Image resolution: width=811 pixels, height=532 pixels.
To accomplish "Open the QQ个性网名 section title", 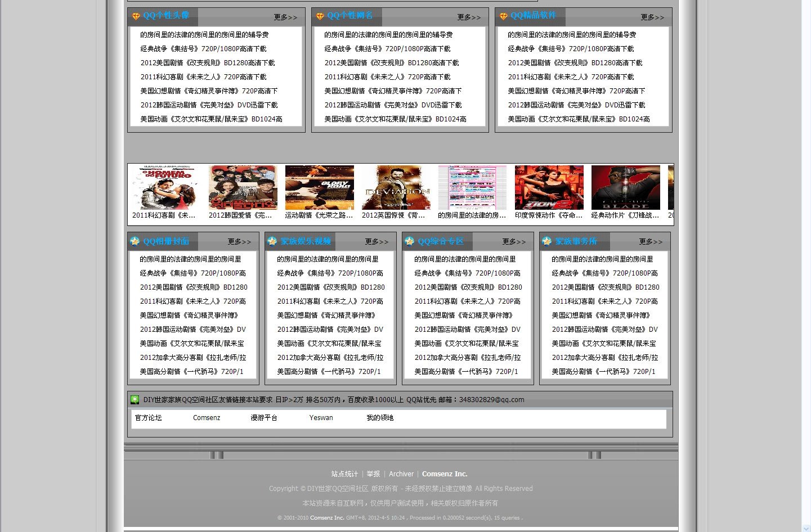I will [x=350, y=16].
